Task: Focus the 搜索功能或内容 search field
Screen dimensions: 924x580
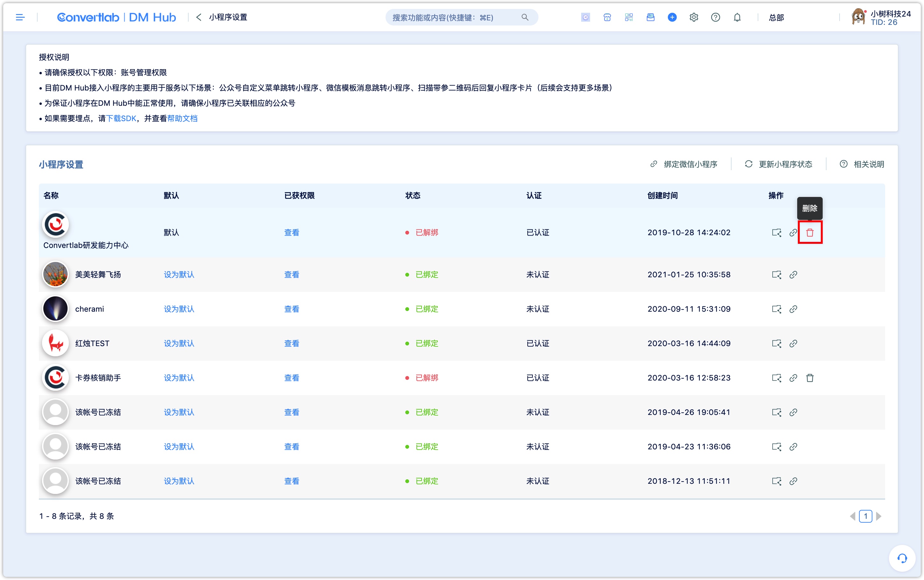Action: tap(462, 17)
